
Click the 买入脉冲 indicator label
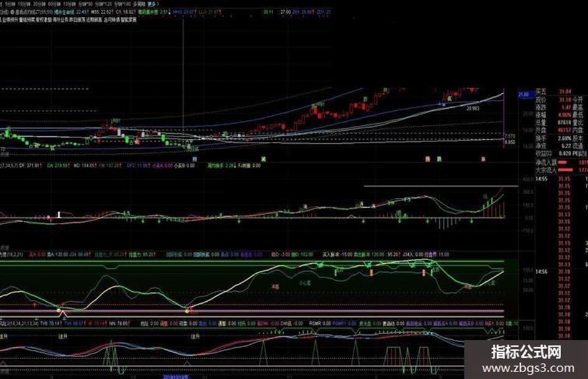(330, 255)
